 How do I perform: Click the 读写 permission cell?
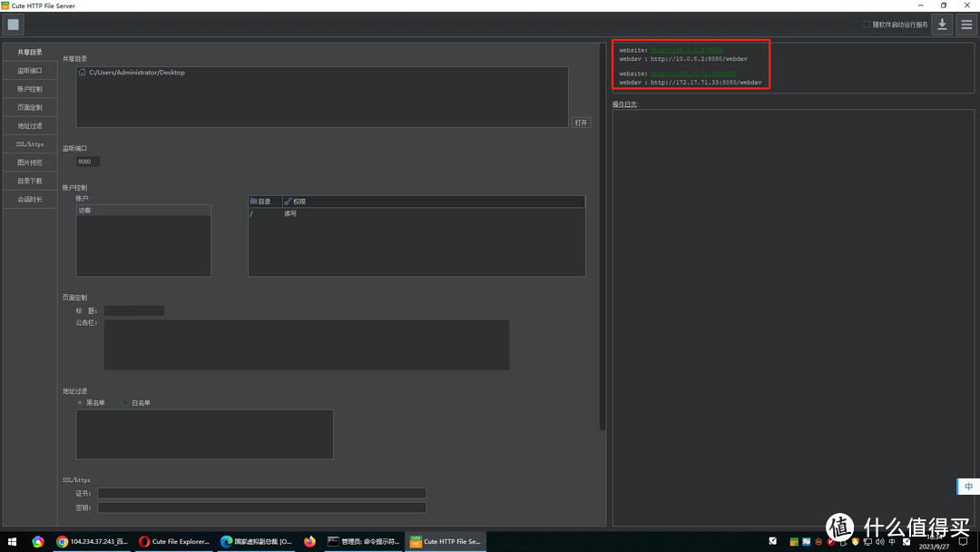pyautogui.click(x=290, y=213)
